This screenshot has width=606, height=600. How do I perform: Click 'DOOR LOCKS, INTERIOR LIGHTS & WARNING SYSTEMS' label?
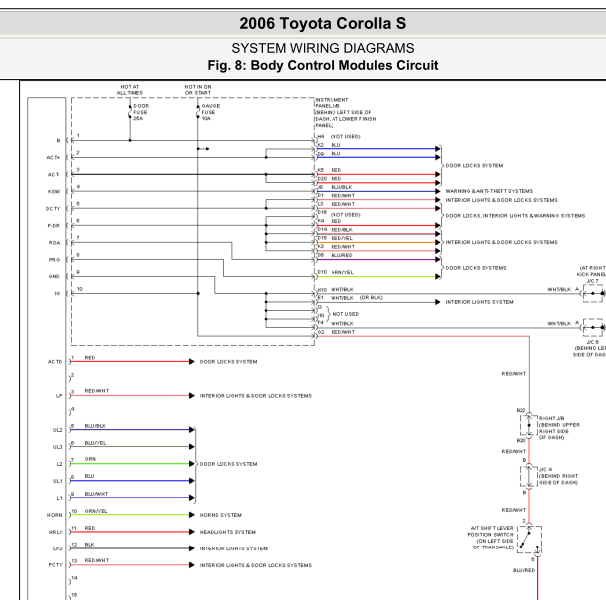515,216
